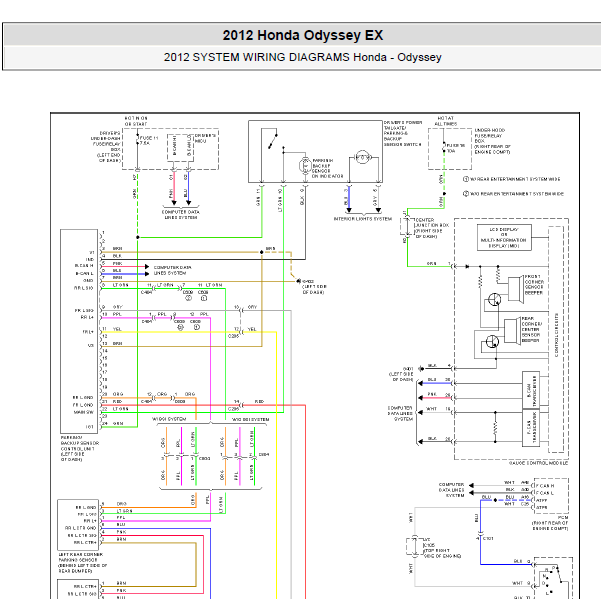
Task: Click the rear corner/center sensor beeper speaker symbol
Action: click(x=512, y=331)
